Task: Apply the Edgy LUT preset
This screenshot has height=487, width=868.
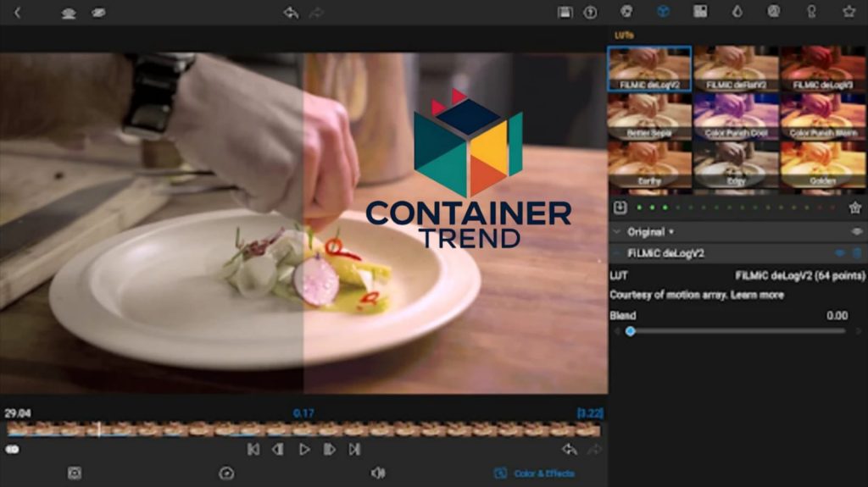Action: tap(736, 164)
